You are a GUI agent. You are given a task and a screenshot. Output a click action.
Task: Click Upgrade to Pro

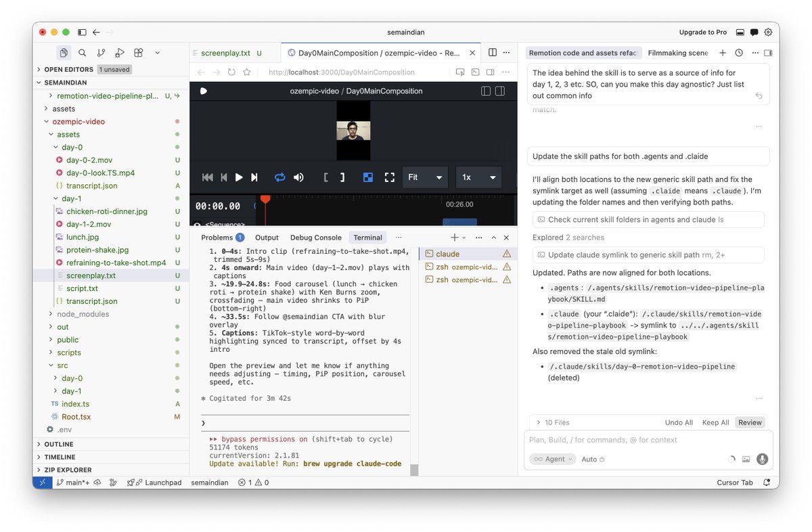[703, 32]
